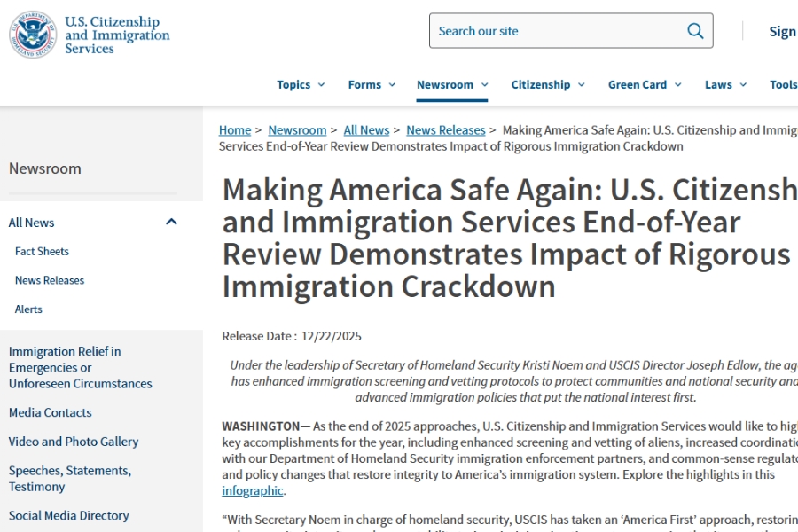Expand the Topics dropdown menu
Image resolution: width=798 pixels, height=532 pixels.
pos(301,85)
